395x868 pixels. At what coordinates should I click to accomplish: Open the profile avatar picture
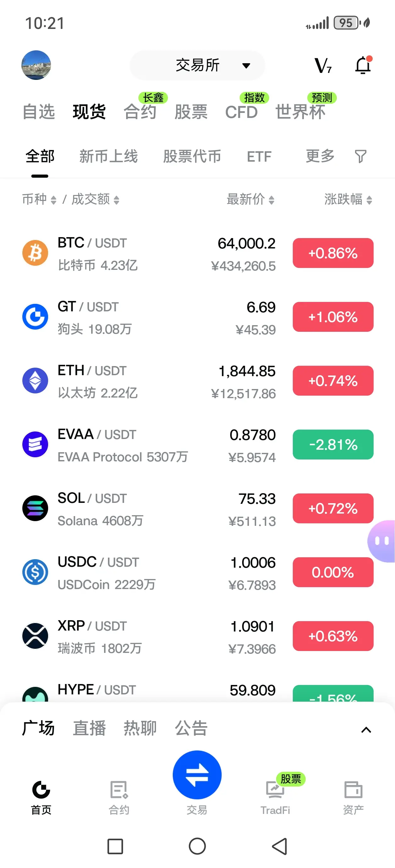tap(36, 65)
